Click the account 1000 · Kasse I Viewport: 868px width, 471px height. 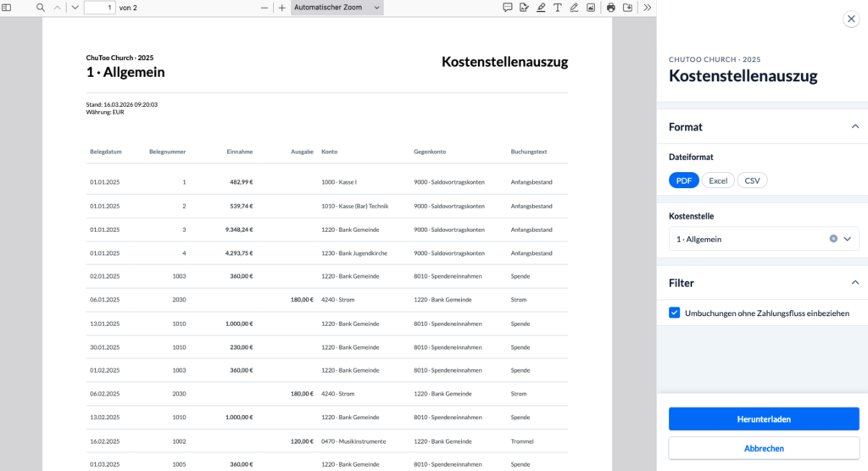(x=339, y=182)
